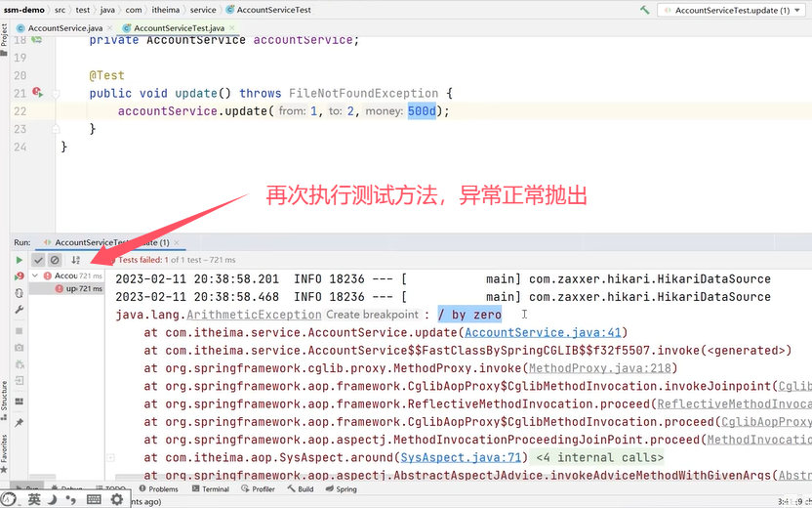Open the wrench settings icon in Run panel

pyautogui.click(x=20, y=310)
